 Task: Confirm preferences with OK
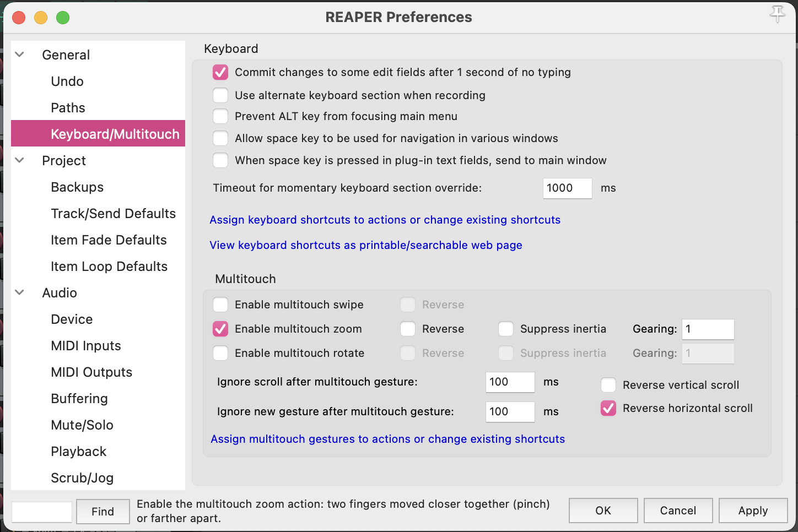(x=603, y=511)
